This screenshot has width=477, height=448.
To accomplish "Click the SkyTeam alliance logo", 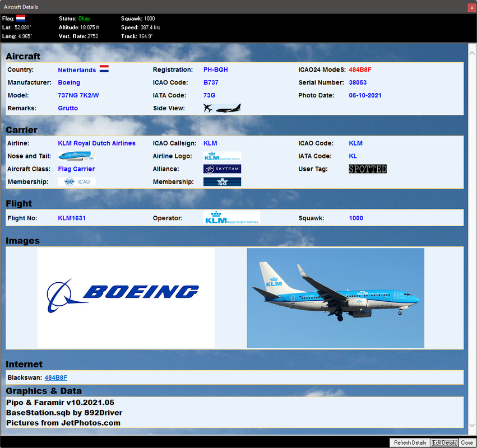I will click(x=222, y=169).
